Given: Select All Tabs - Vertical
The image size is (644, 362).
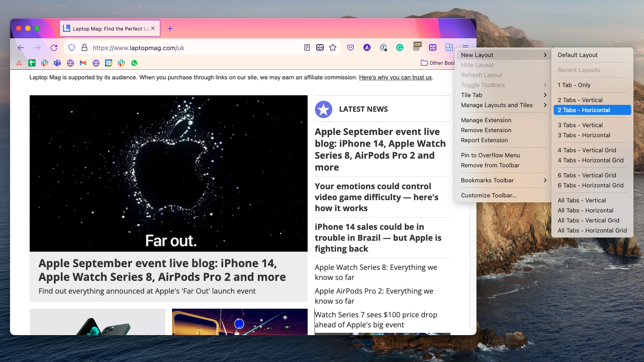Looking at the screenshot, I should 592,201.
